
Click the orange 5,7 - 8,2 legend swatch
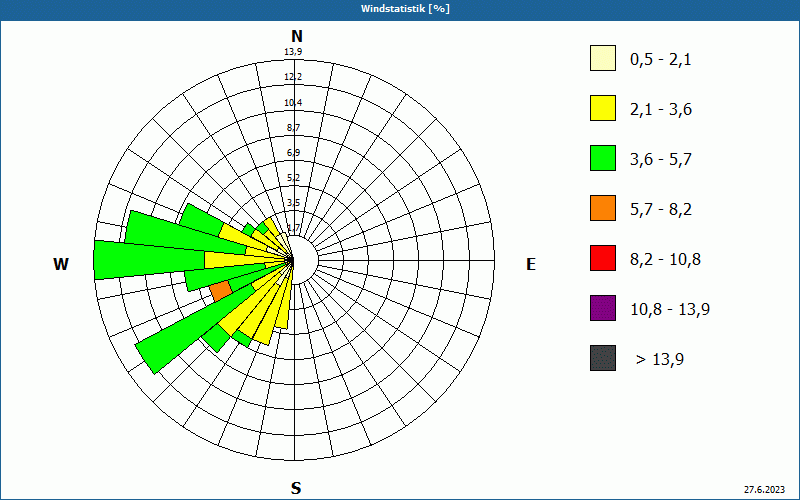point(603,208)
